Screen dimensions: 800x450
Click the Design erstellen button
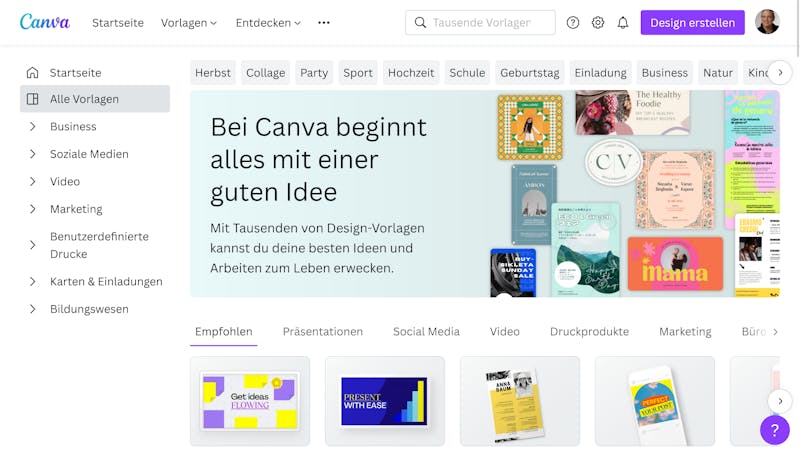pyautogui.click(x=692, y=22)
